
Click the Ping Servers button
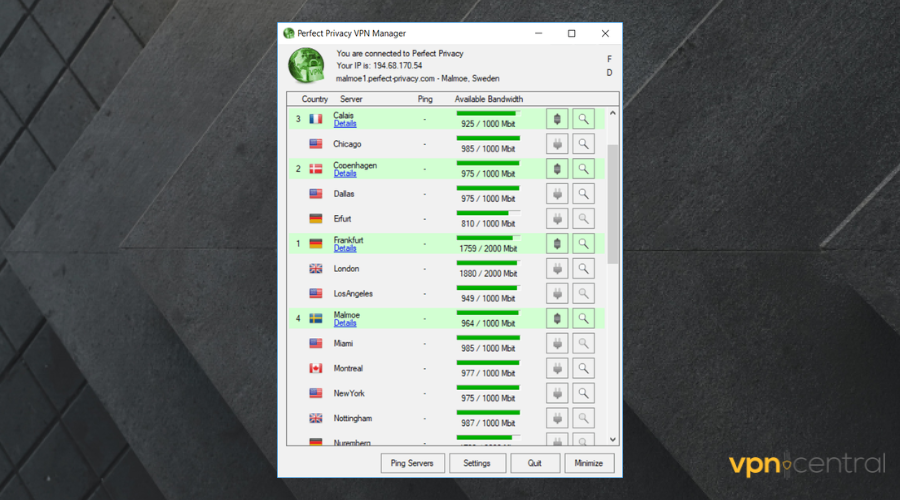click(x=412, y=463)
